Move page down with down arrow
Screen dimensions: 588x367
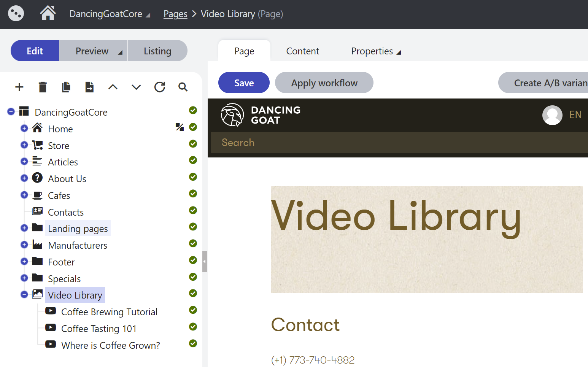[x=136, y=87]
